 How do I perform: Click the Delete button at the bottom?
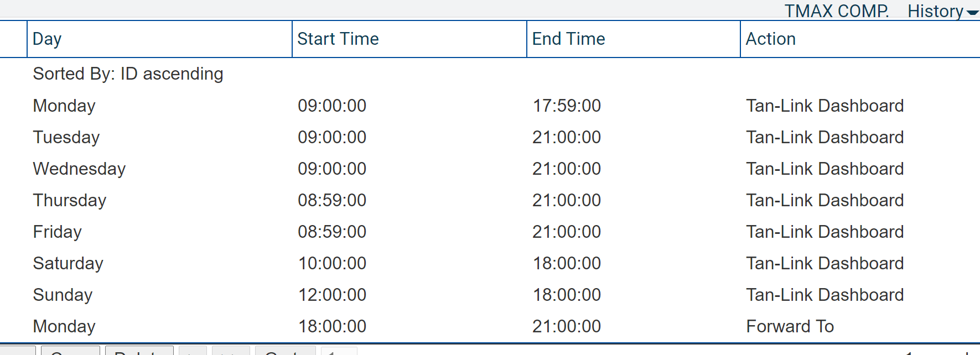click(x=140, y=352)
